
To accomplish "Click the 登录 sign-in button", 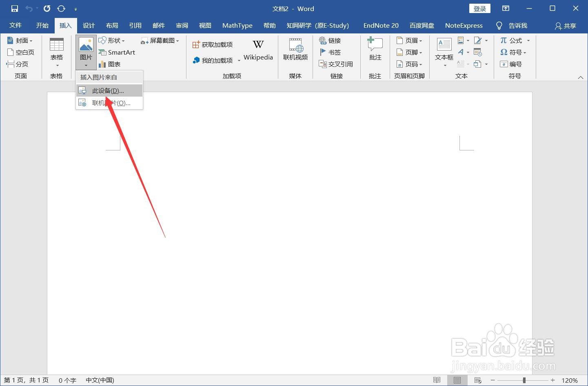I will pyautogui.click(x=480, y=9).
